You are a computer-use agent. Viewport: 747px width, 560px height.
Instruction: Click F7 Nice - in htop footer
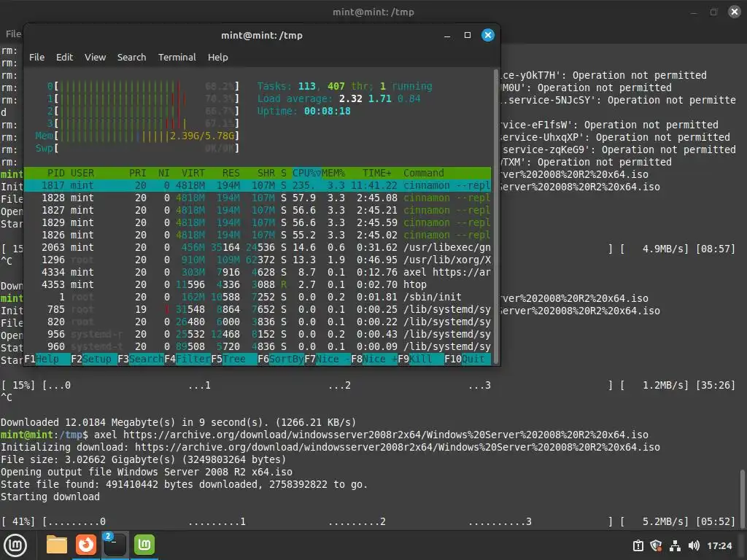coord(328,359)
